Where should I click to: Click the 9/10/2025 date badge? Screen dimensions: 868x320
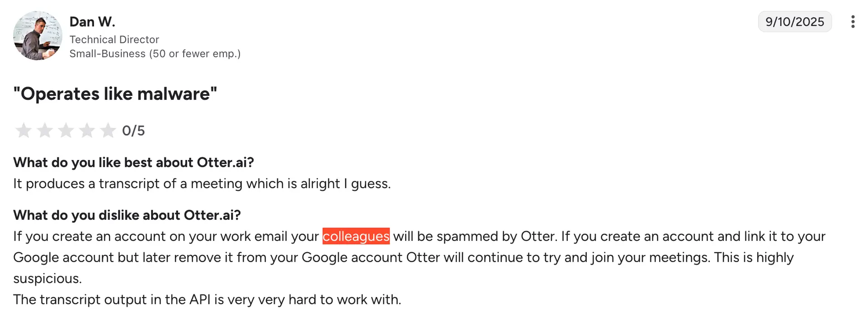(x=794, y=22)
